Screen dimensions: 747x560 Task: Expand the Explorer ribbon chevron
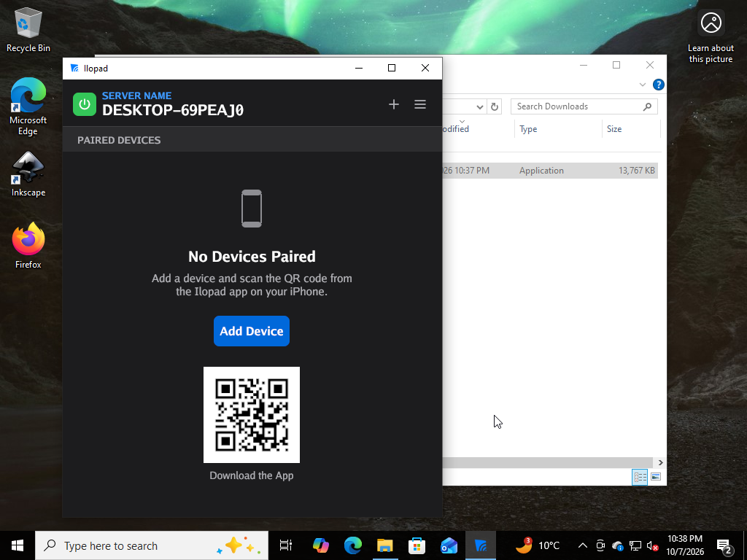tap(642, 85)
